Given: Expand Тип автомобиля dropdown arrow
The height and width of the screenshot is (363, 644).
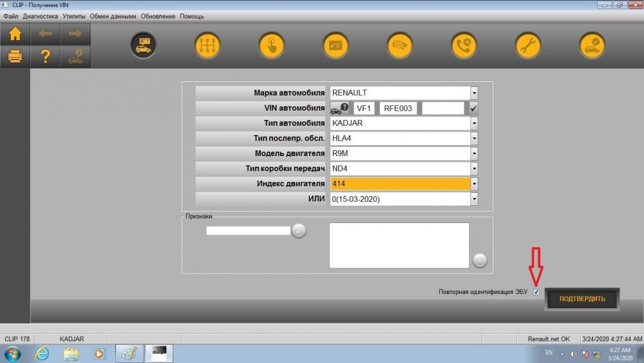Looking at the screenshot, I should coord(474,123).
